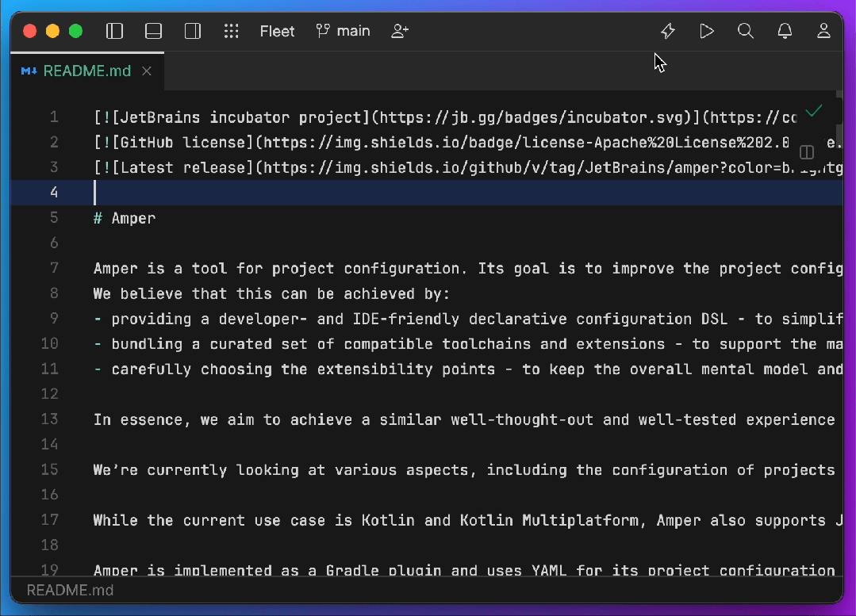Click the red close window button
The height and width of the screenshot is (616, 856).
(30, 31)
